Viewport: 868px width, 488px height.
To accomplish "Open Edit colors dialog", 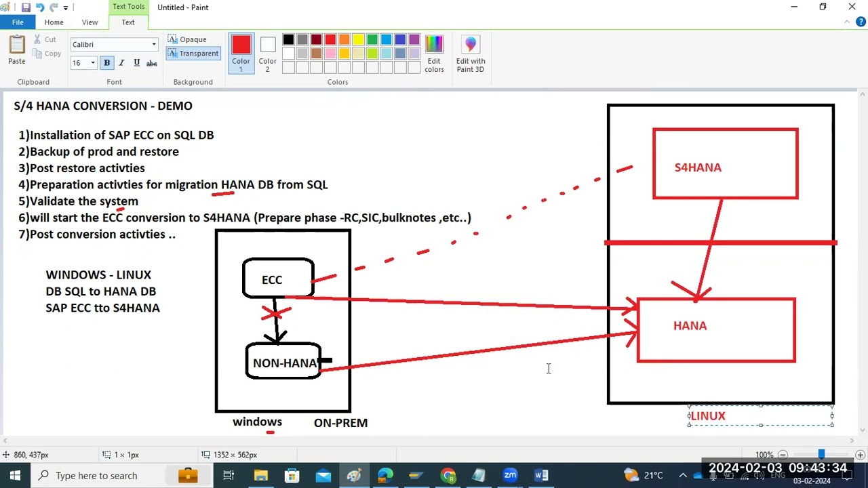I will [434, 53].
